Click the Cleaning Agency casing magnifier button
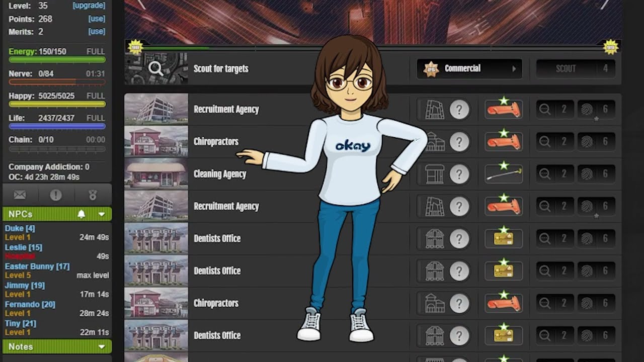The width and height of the screenshot is (644, 362). (554, 174)
